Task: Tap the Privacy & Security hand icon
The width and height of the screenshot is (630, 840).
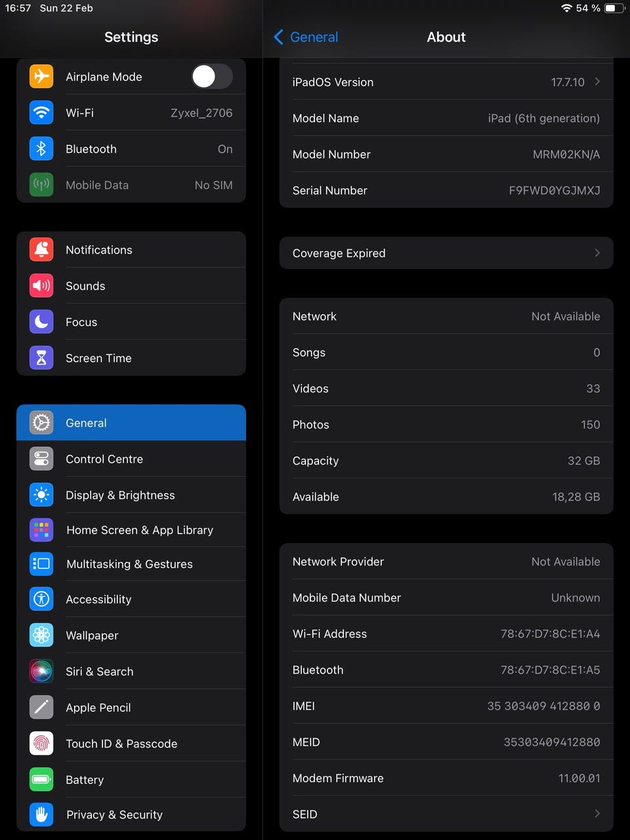Action: click(41, 814)
